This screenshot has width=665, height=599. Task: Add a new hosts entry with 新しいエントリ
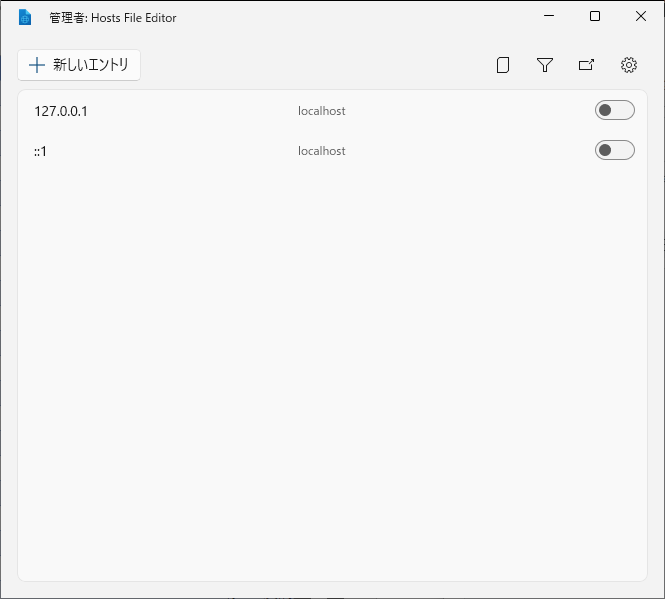(x=79, y=65)
